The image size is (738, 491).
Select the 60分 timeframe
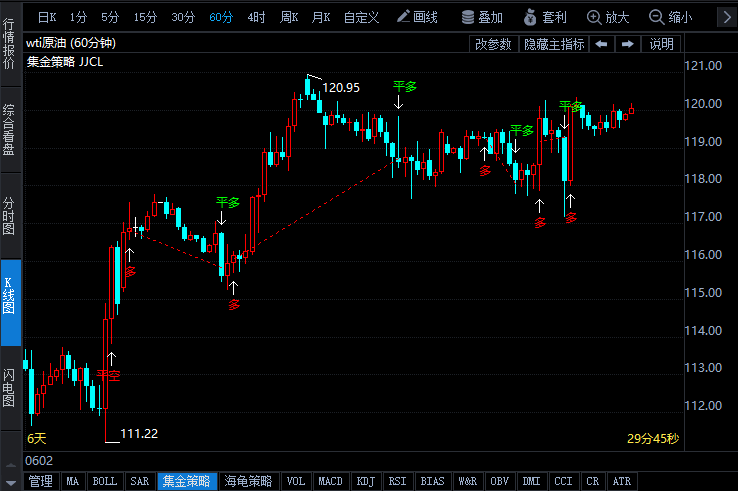221,17
